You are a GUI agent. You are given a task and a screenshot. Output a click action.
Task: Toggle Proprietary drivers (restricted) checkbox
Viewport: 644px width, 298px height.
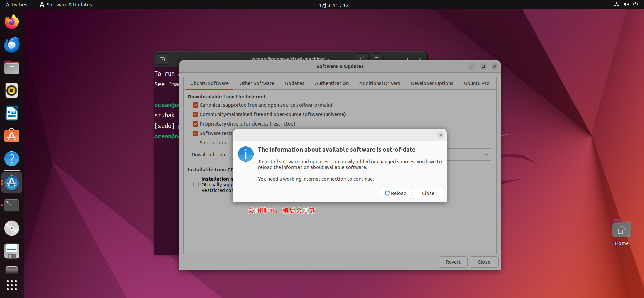coord(196,124)
